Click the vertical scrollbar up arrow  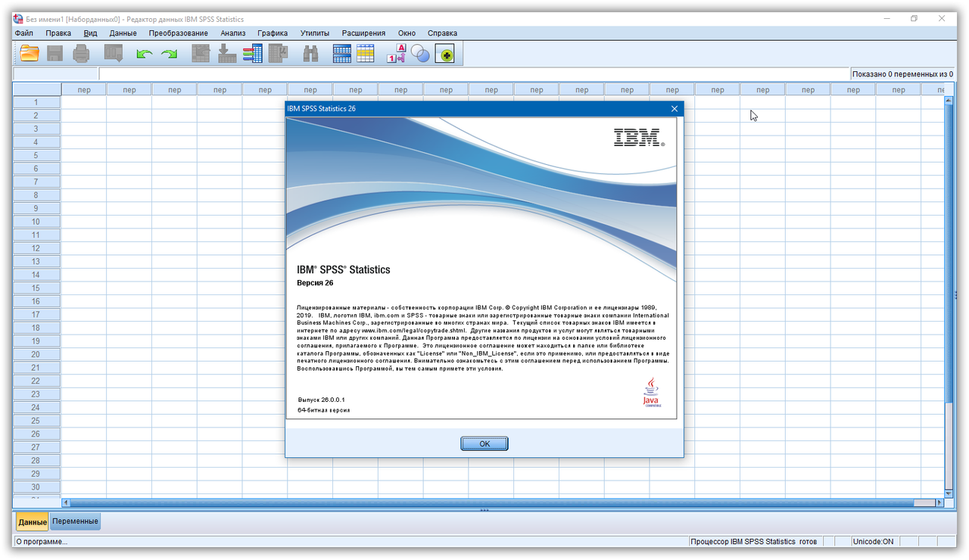(x=949, y=100)
